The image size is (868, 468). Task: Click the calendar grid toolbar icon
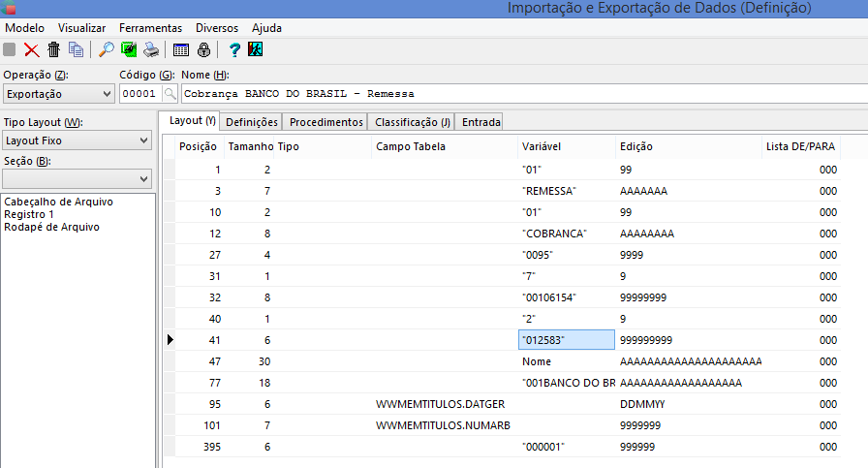[181, 49]
